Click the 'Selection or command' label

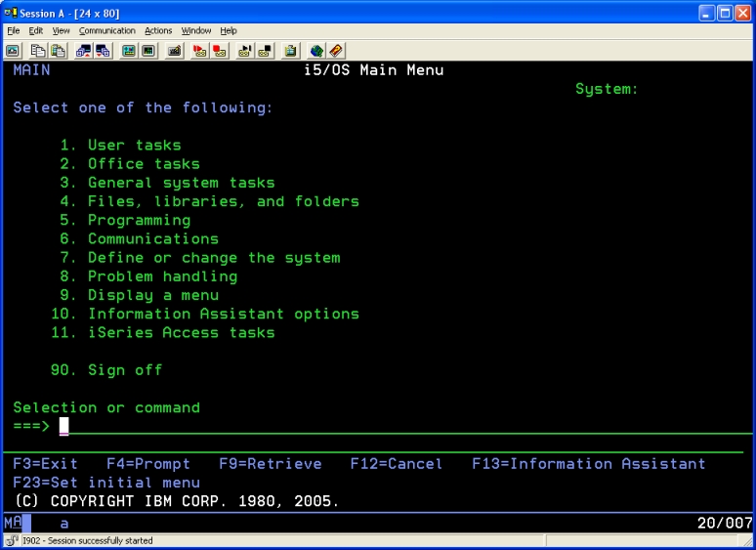(x=106, y=407)
